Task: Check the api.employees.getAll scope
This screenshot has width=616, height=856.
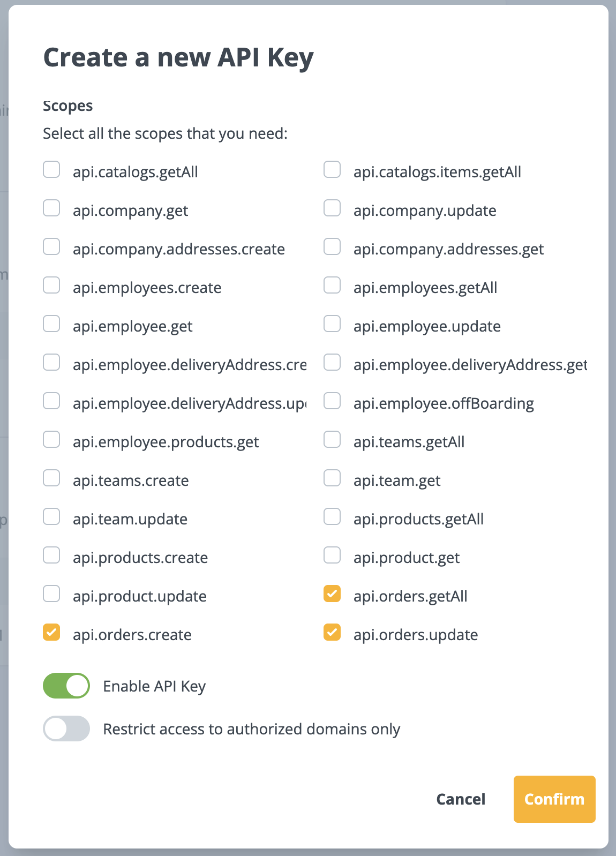Action: [332, 286]
